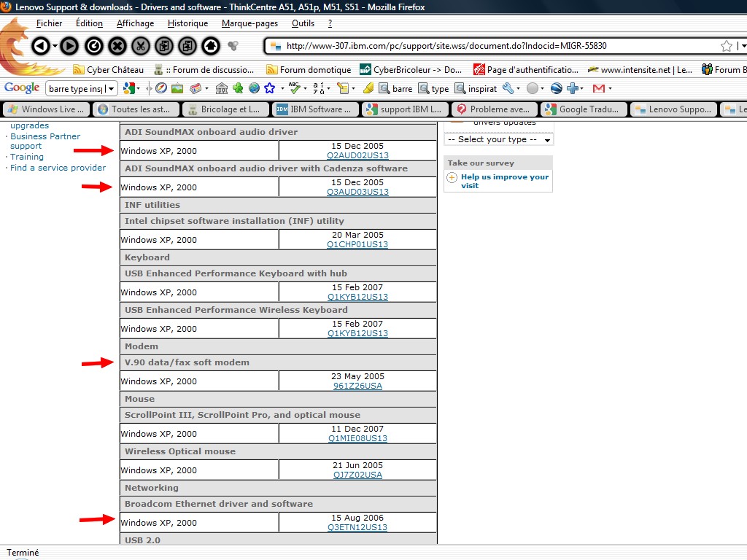Click 'Find a service provider' sidebar link
The image size is (747, 560).
[58, 168]
